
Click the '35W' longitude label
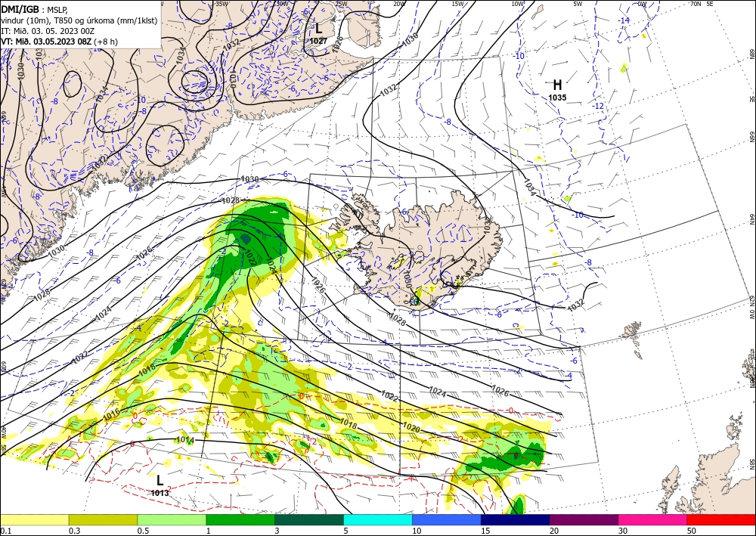(222, 4)
